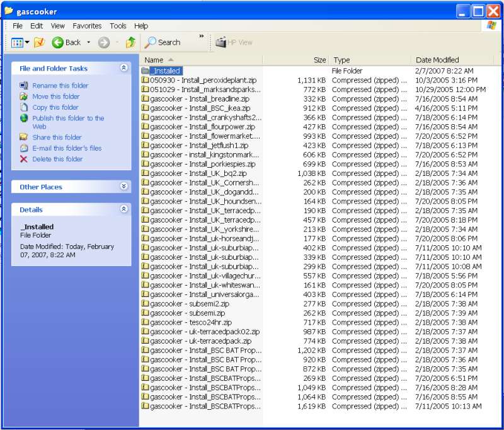The image size is (504, 430).
Task: Click the zip icon of 050930 - Install_peroxideplant.zip
Action: click(145, 80)
